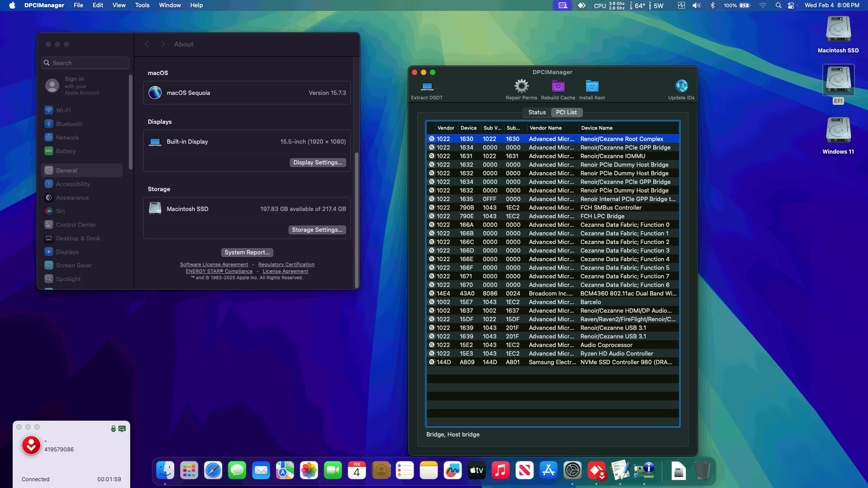This screenshot has height=488, width=868.
Task: Open Network in the settings sidebar
Action: point(81,137)
